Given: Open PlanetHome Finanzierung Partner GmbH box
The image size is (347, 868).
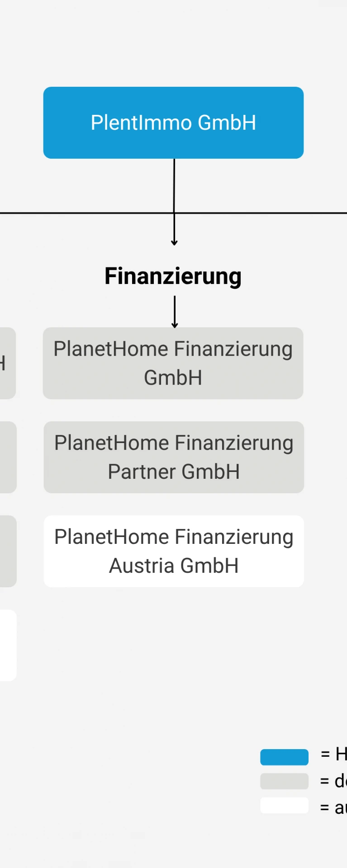Looking at the screenshot, I should [174, 457].
